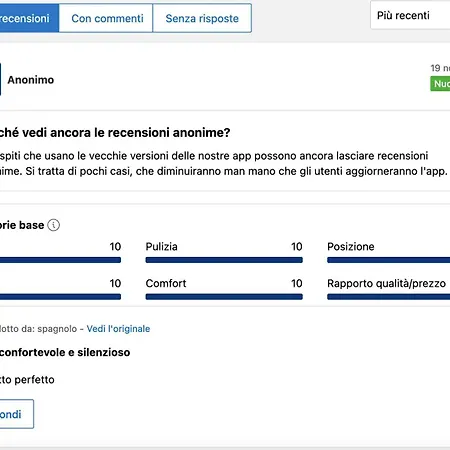
Task: Select the all recensioni tab
Action: [x=29, y=18]
